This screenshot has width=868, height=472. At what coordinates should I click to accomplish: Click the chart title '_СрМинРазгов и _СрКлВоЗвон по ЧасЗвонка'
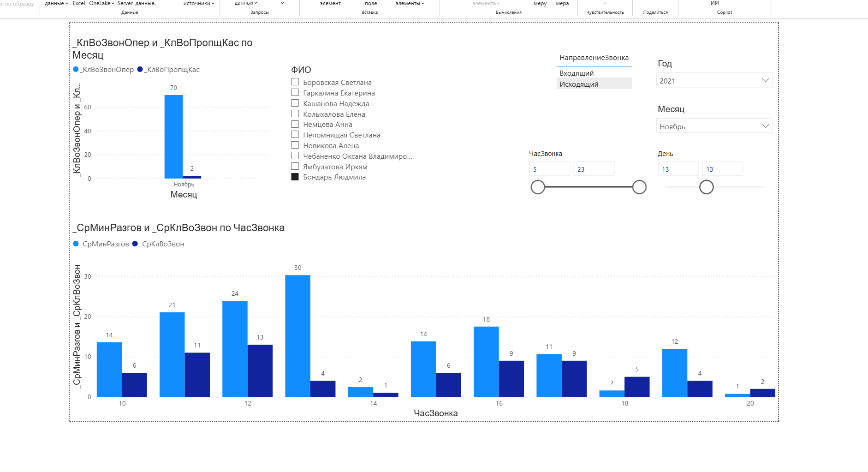[x=178, y=227]
